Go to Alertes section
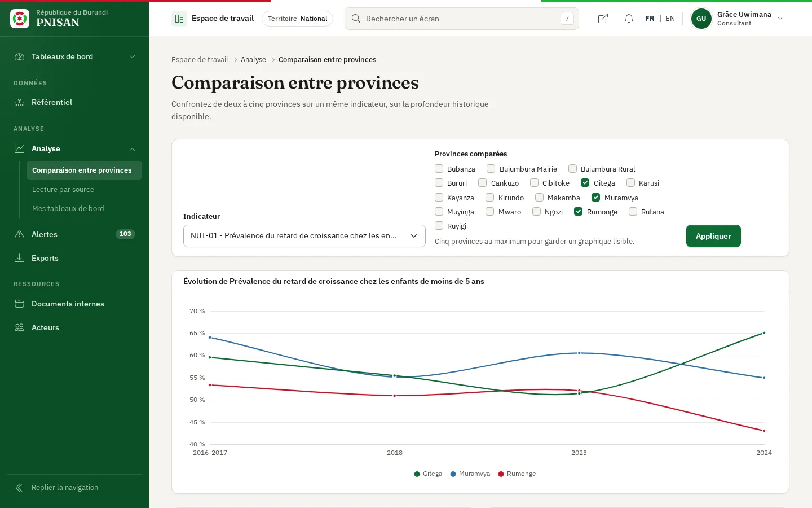The height and width of the screenshot is (508, 812). (x=74, y=234)
